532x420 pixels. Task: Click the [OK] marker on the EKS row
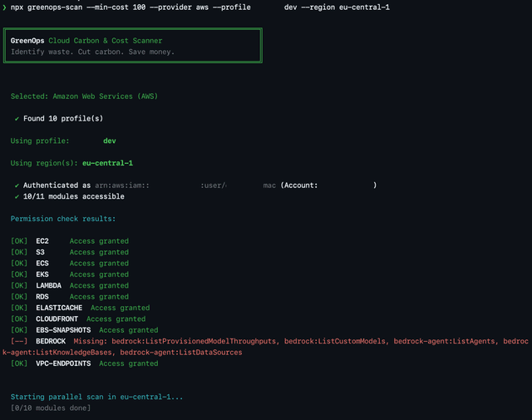(x=19, y=274)
